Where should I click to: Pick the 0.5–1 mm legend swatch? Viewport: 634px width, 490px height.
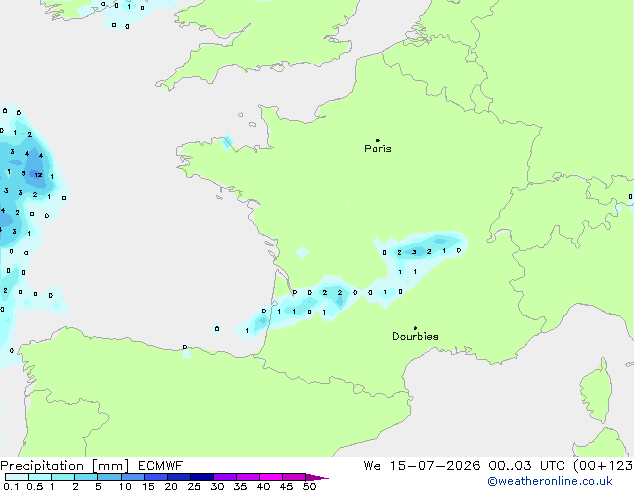tap(40, 477)
